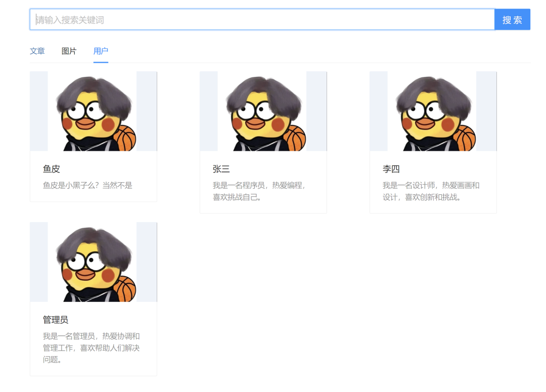Open 鱼皮's avatar image
Image resolution: width=546 pixels, height=392 pixels.
(x=93, y=111)
